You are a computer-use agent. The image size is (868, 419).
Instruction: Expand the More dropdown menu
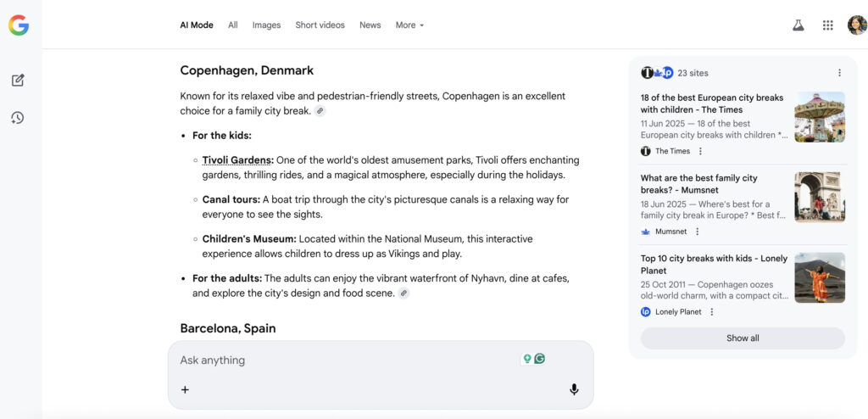(409, 25)
